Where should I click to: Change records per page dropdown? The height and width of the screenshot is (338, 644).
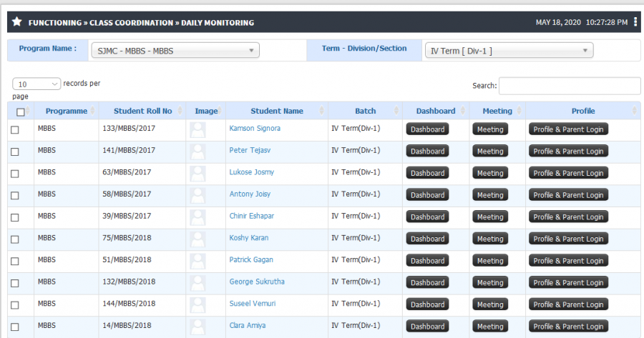(36, 84)
